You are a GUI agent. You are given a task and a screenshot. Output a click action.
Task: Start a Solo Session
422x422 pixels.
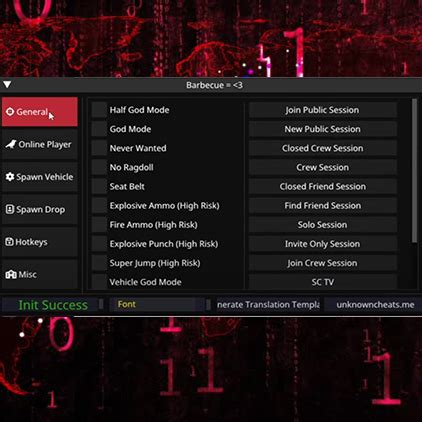click(323, 225)
